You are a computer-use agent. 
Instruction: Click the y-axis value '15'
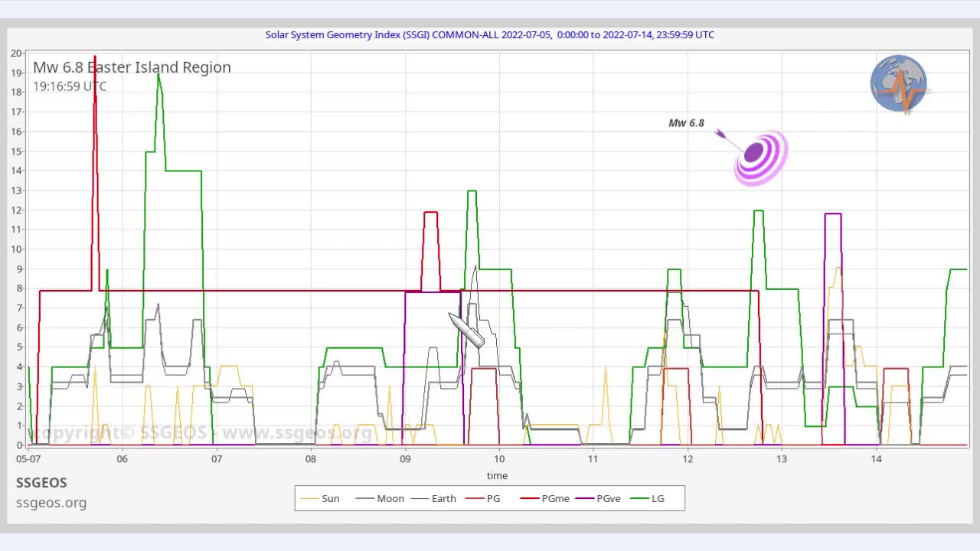click(x=16, y=151)
